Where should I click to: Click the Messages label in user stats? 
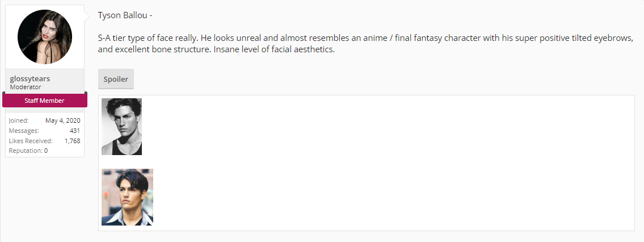point(24,131)
